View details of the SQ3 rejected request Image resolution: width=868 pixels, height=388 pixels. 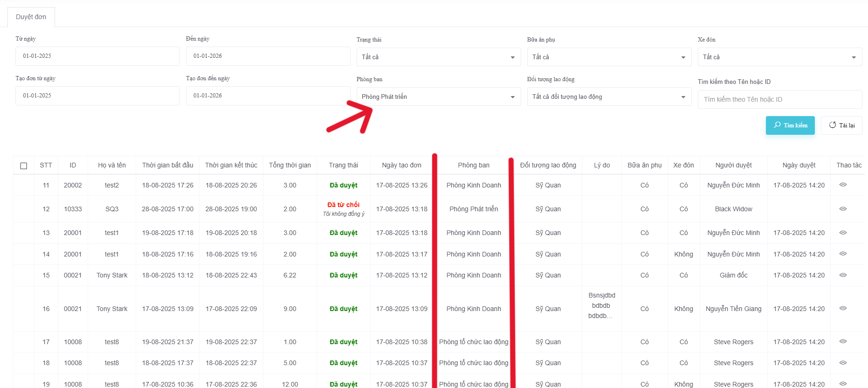tap(843, 209)
